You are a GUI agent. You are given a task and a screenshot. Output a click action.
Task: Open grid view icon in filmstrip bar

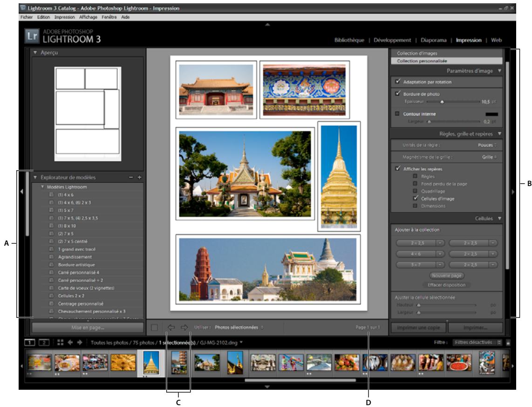point(61,343)
